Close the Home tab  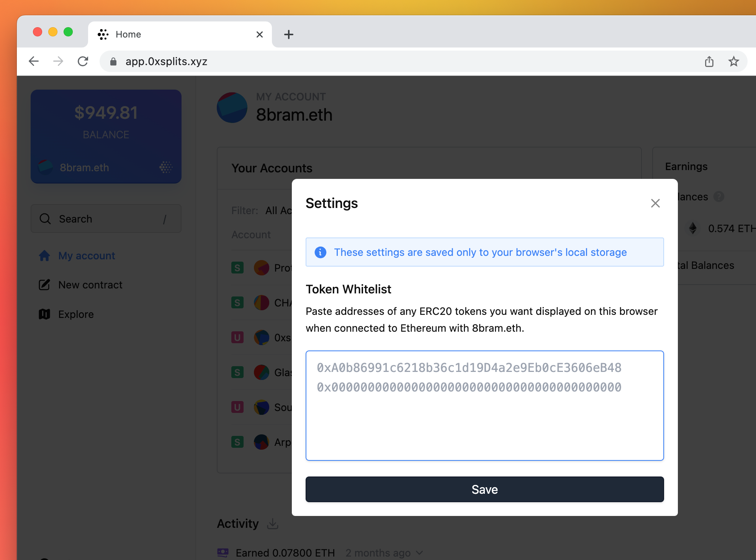pyautogui.click(x=259, y=34)
